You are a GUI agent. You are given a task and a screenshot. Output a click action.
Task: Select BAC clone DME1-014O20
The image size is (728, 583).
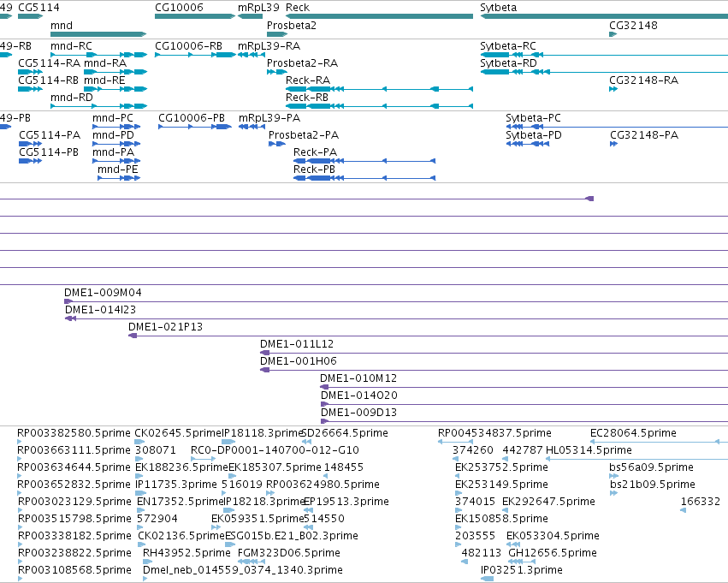[x=359, y=396]
